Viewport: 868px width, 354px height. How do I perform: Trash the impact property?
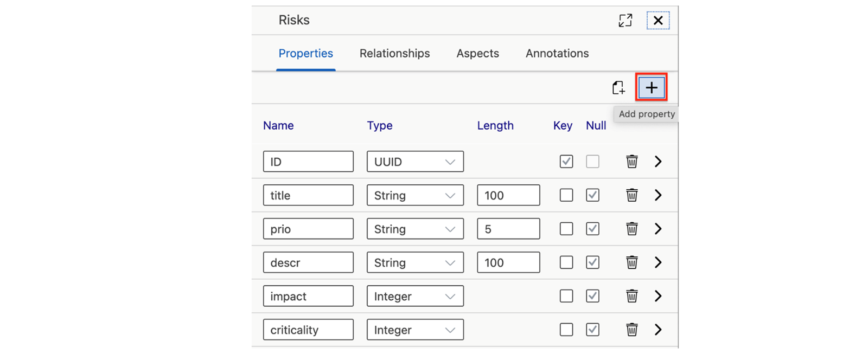[x=631, y=296]
